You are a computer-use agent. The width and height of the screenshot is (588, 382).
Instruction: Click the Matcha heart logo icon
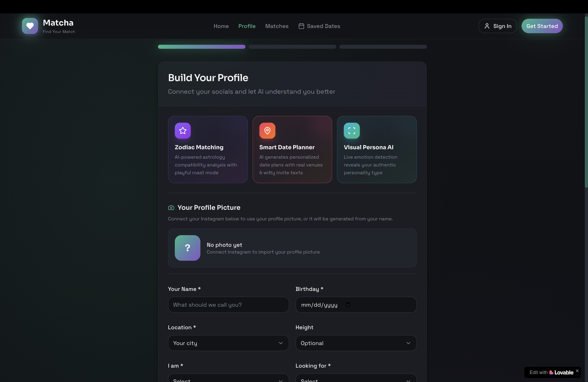coord(30,26)
